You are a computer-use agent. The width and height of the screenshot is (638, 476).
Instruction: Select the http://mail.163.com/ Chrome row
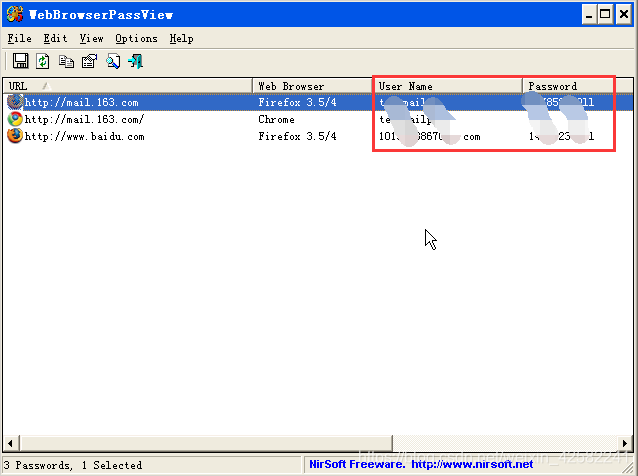coord(318,119)
